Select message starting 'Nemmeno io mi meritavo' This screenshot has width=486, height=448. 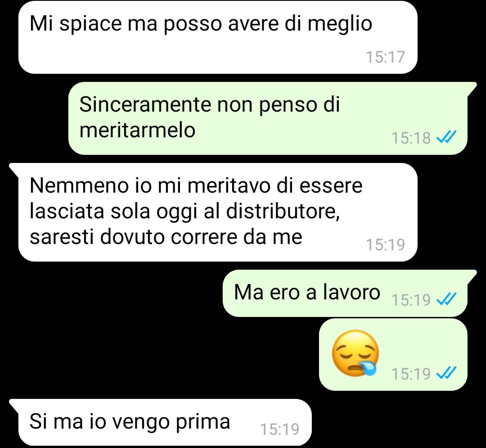[x=218, y=213]
